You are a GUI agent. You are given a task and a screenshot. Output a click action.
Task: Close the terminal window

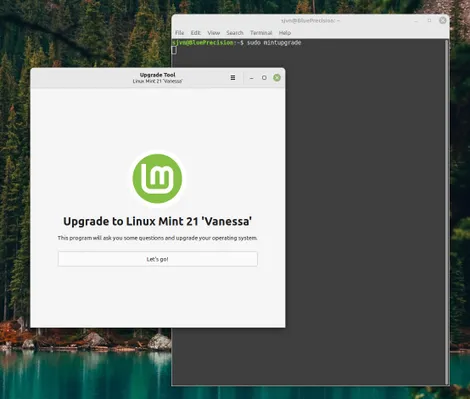(x=443, y=20)
